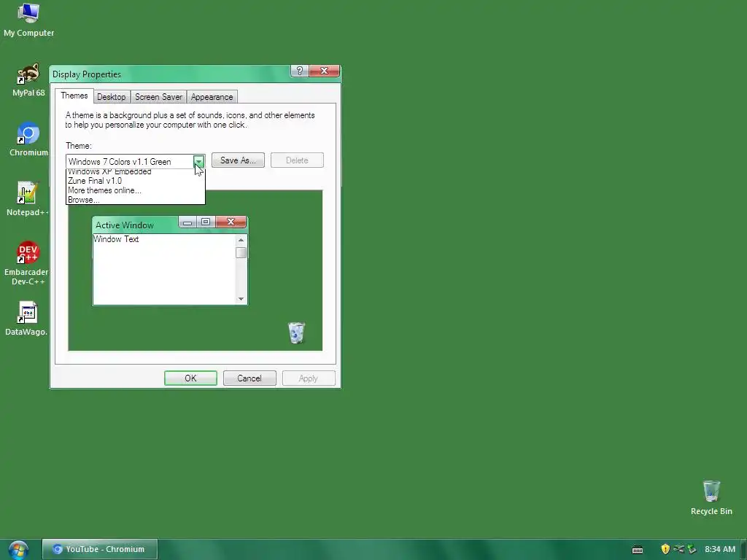747x560 pixels.
Task: Launch the MyPal 68 browser shortcut
Action: click(x=28, y=80)
